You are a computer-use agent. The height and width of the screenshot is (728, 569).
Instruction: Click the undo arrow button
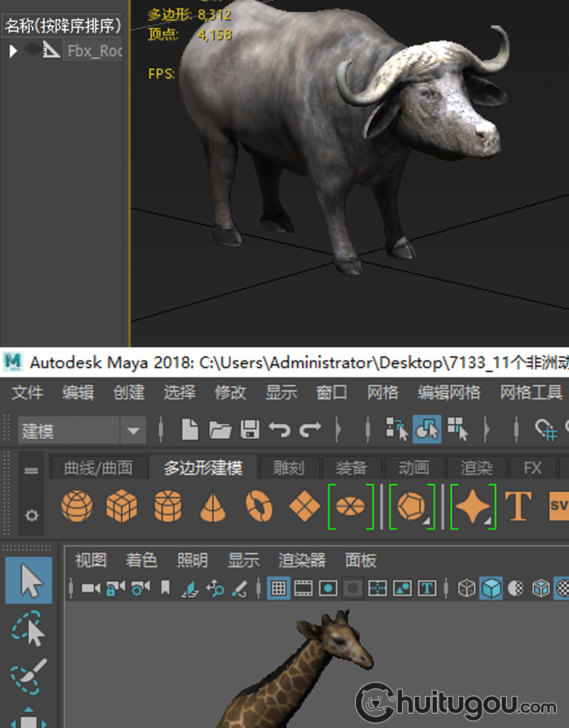click(x=279, y=431)
